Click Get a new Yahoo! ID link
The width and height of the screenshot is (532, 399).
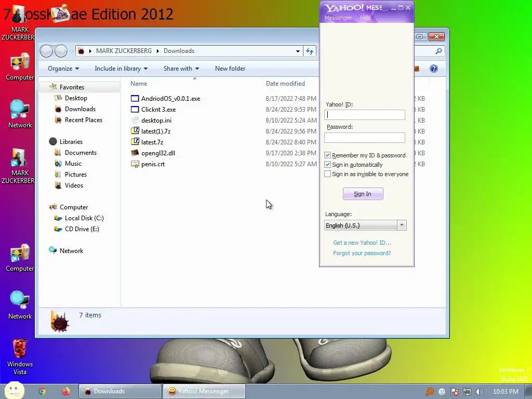[362, 243]
